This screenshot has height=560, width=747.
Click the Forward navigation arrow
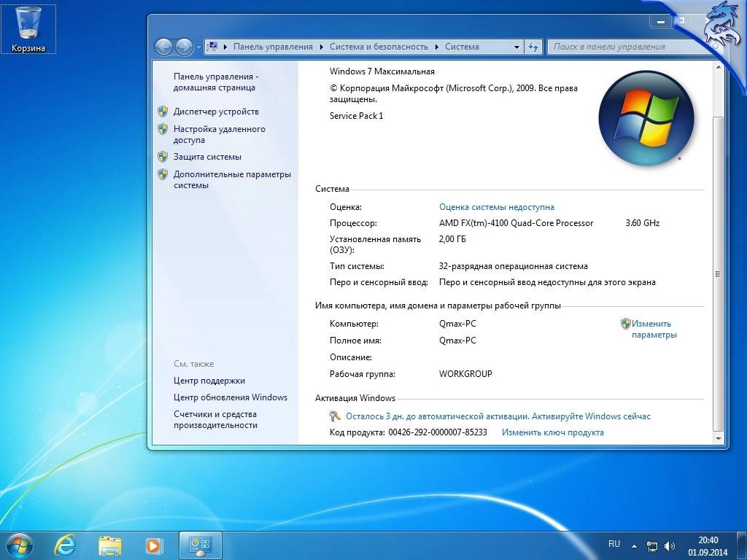click(x=184, y=47)
